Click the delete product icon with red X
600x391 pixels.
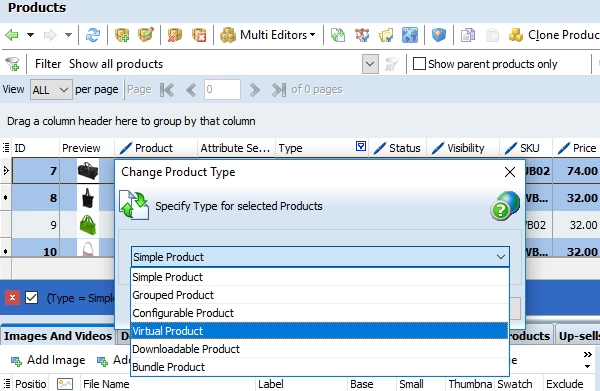(x=174, y=35)
